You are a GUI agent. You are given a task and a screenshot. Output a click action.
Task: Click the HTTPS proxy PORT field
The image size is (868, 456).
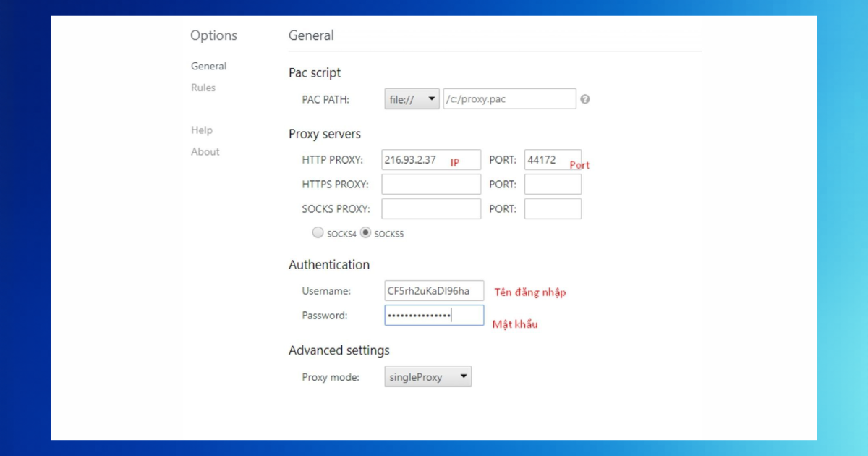point(553,185)
